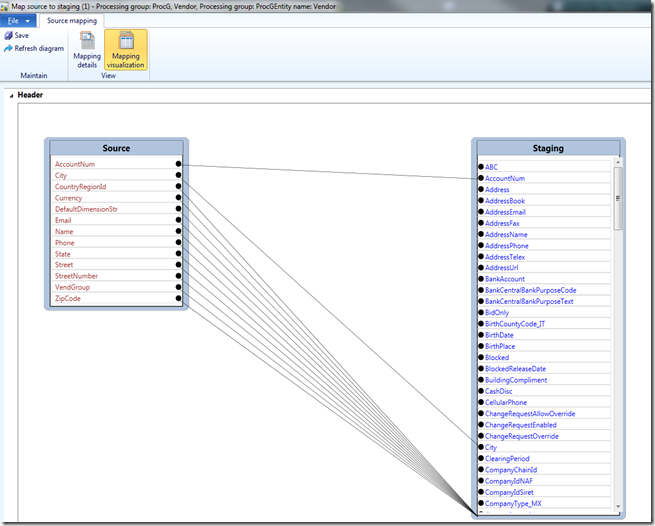Select the VendGroup source field

point(72,287)
